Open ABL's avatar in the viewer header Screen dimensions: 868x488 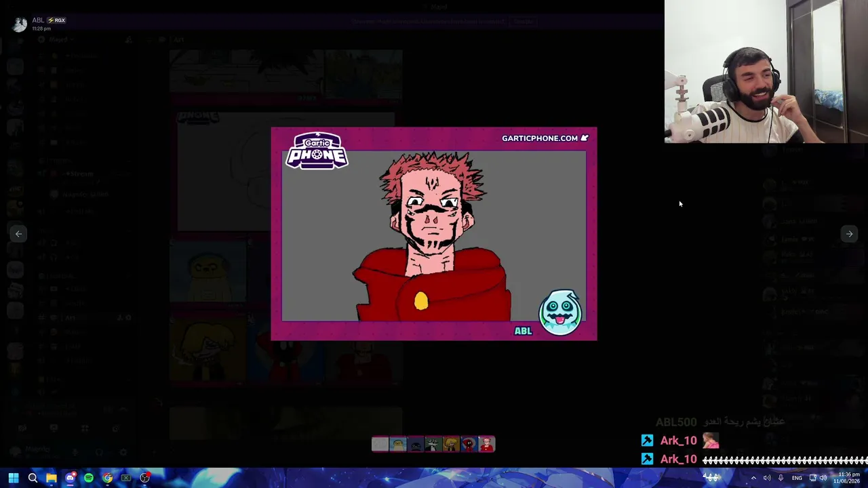pyautogui.click(x=20, y=24)
